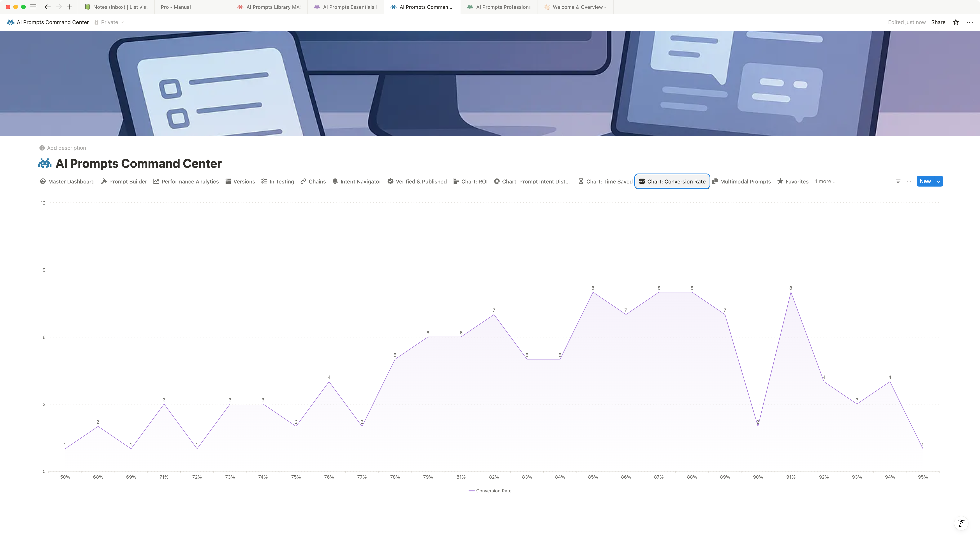The width and height of the screenshot is (980, 542).
Task: Favorite this page with the star icon
Action: click(x=956, y=22)
